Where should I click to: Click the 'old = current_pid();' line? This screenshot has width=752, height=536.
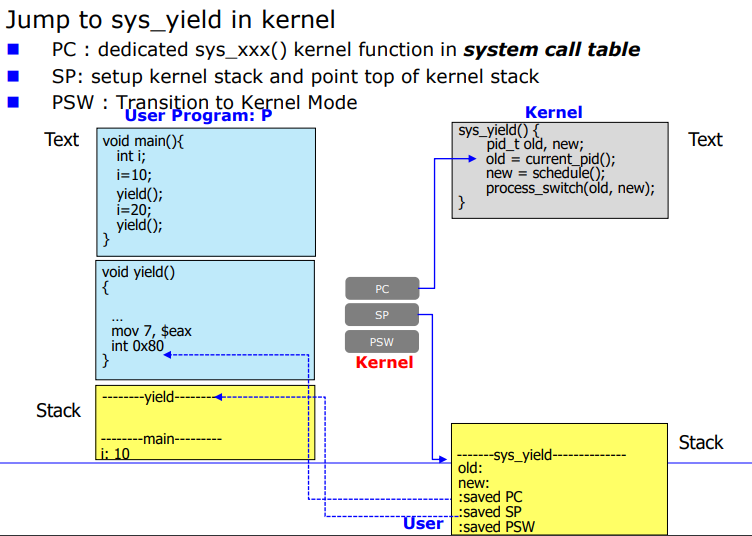pyautogui.click(x=551, y=159)
